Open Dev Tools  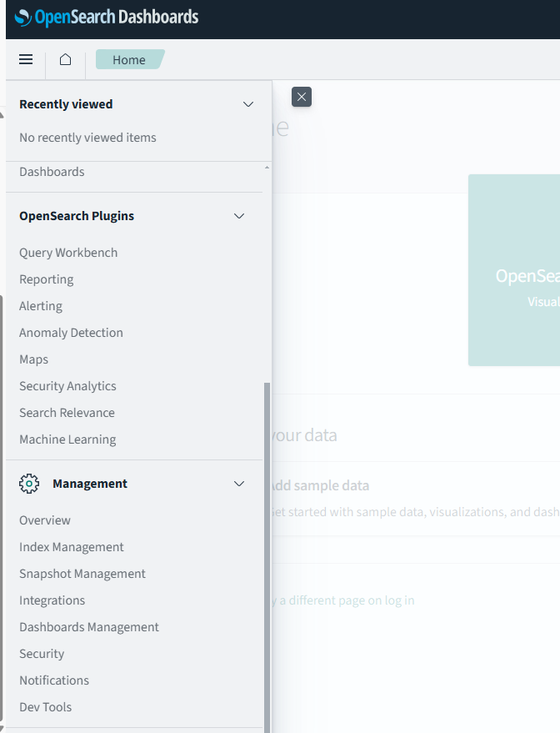[x=45, y=706]
